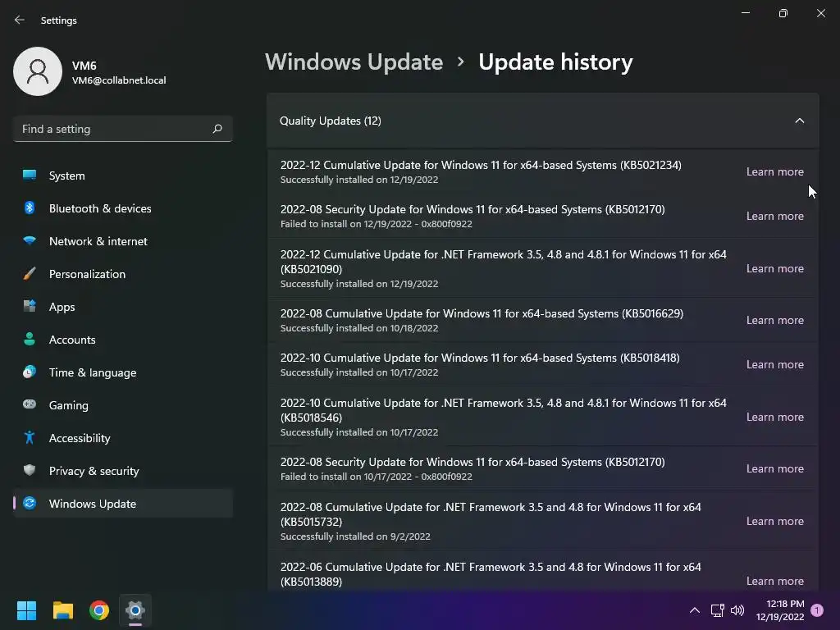
Task: Learn more about KB5015732
Action: click(774, 521)
